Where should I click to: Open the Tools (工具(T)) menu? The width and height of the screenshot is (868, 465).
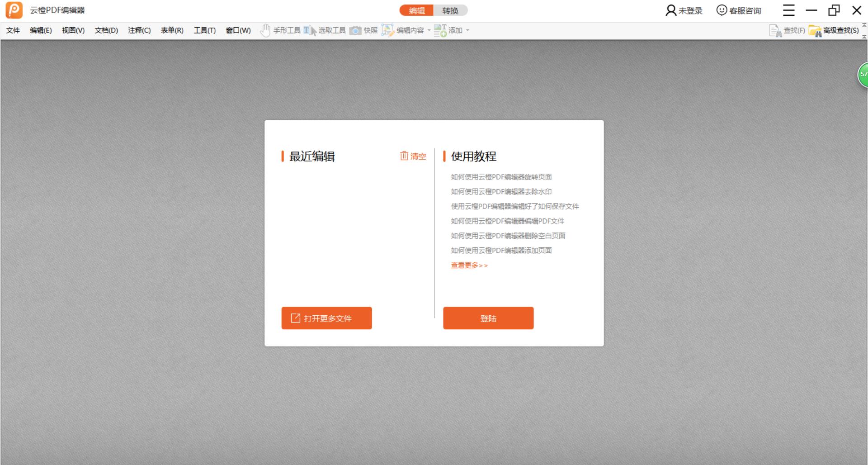coord(205,30)
